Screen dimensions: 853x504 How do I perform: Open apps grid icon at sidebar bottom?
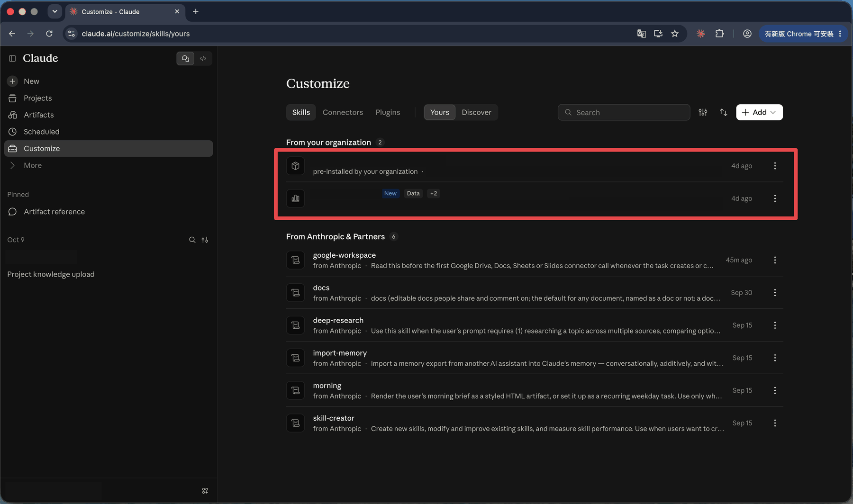(205, 491)
